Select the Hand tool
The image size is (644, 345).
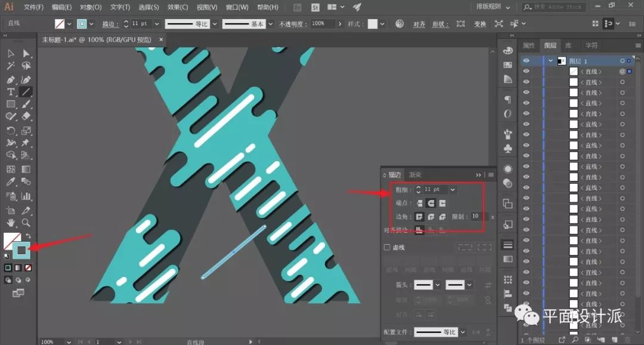click(x=11, y=223)
